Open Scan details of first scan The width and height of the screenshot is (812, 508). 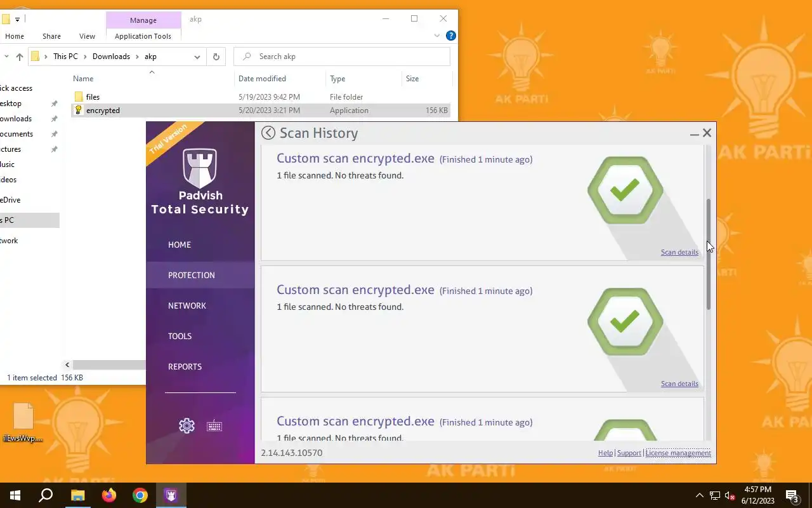(679, 252)
